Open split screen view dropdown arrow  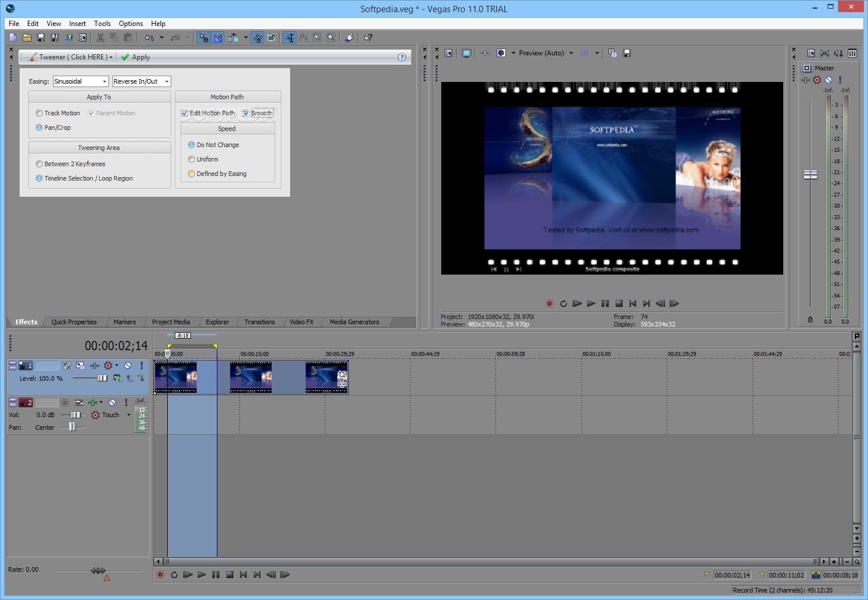coord(513,53)
